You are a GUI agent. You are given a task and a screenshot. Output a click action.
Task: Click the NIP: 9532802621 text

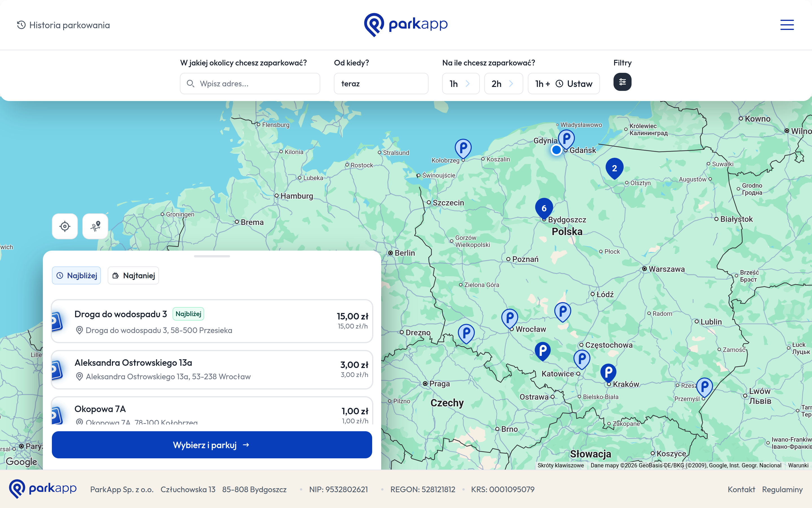(x=339, y=490)
